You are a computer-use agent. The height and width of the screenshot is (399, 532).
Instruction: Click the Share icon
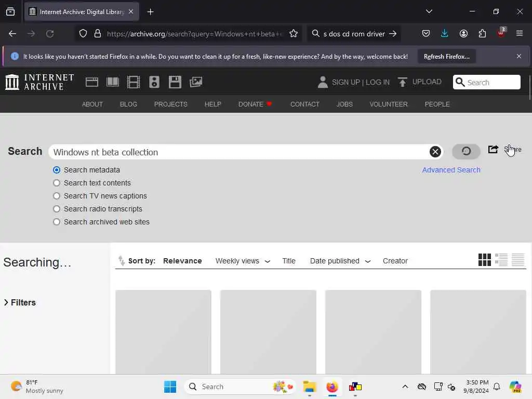(493, 149)
